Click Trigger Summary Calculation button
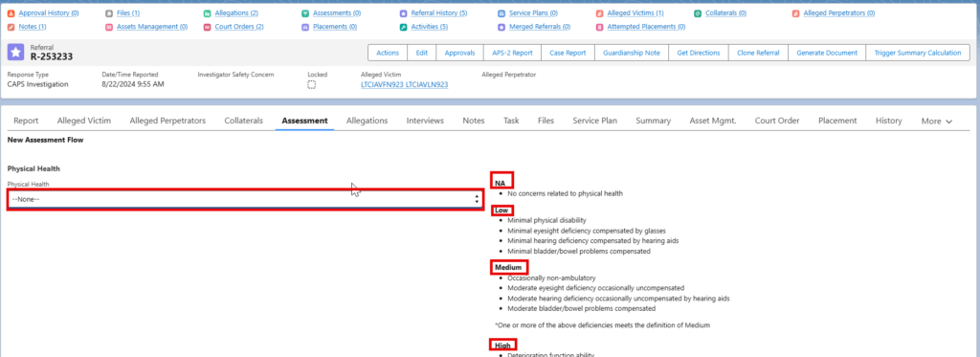Screen dimensions: 980x357 [x=918, y=53]
